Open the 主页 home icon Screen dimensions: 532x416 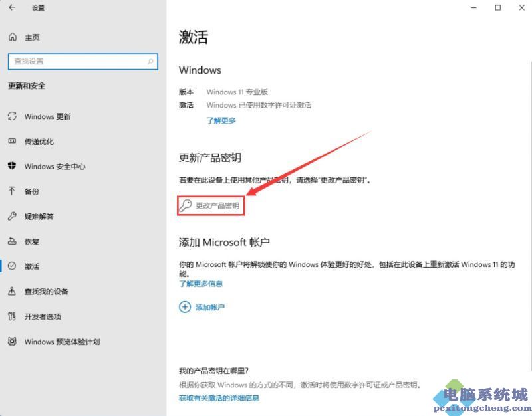pos(13,37)
